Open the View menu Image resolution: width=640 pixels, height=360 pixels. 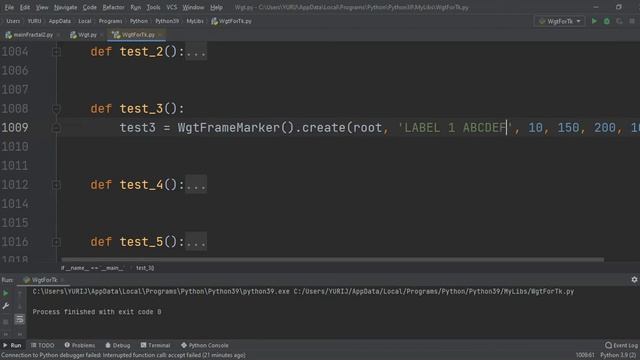tap(42, 7)
